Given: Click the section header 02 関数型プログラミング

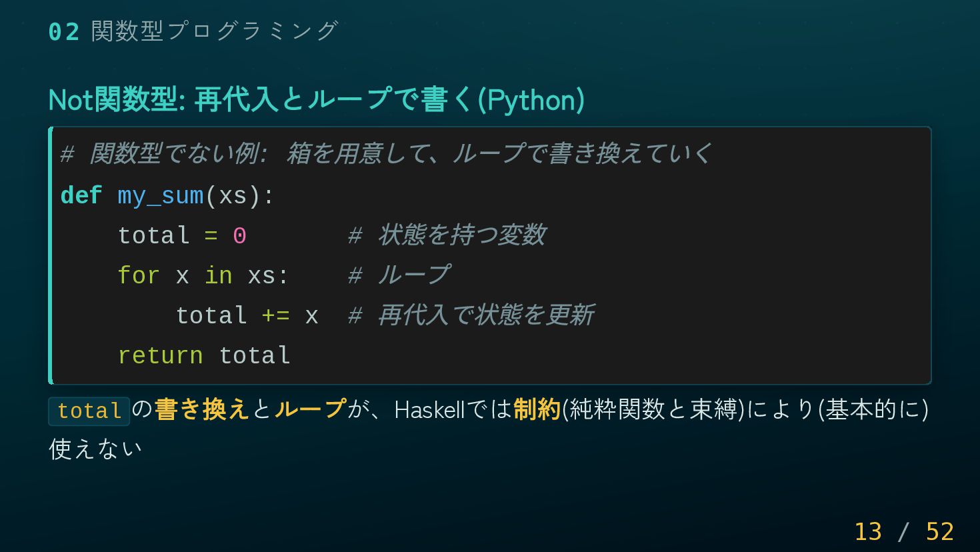Looking at the screenshot, I should (193, 31).
